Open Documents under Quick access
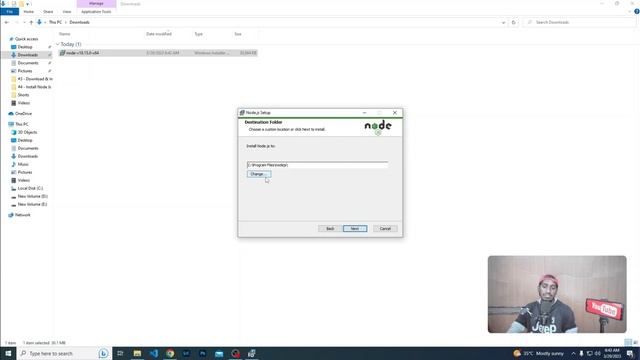 [x=28, y=63]
